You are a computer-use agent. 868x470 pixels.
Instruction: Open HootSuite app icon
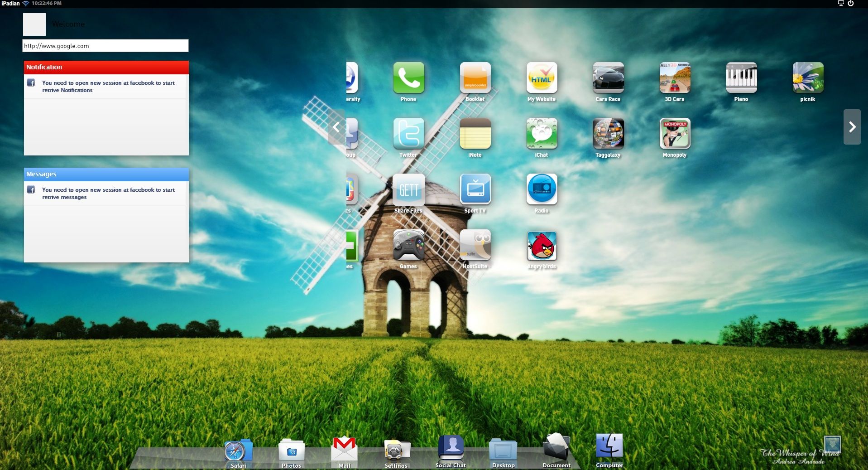click(475, 246)
